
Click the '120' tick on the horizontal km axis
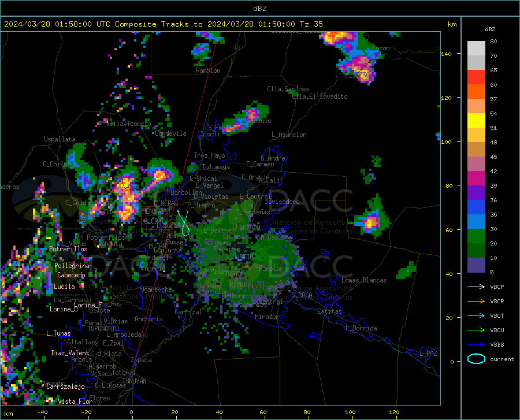(x=394, y=412)
